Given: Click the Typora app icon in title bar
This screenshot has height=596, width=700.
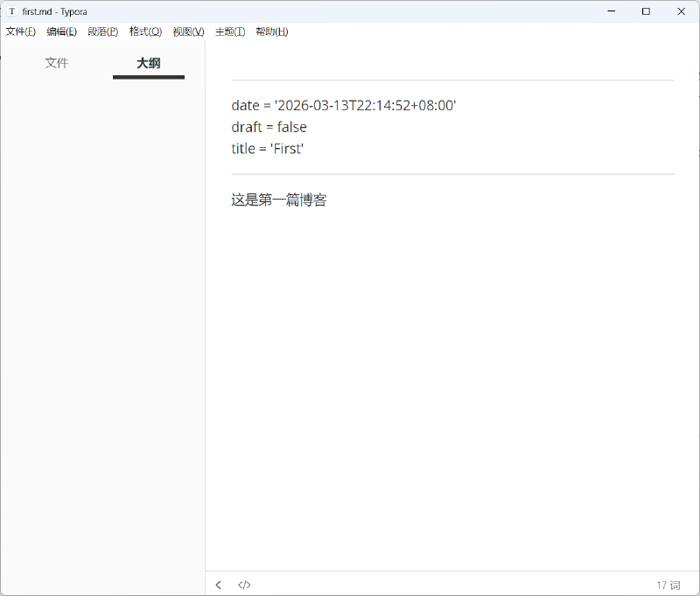Looking at the screenshot, I should coord(11,11).
